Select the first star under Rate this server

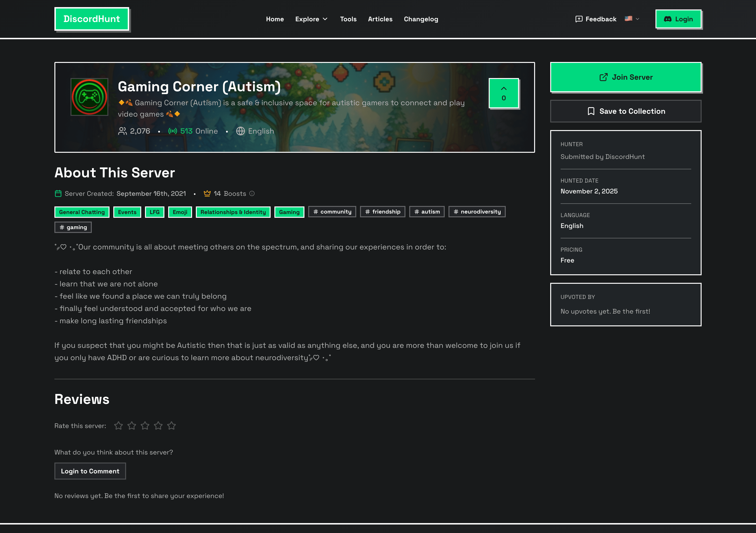click(x=119, y=425)
